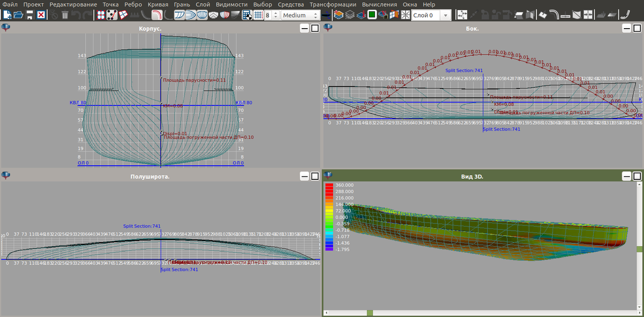The width and height of the screenshot is (644, 317).
Task: Maximize the Корпус view window
Action: (x=315, y=29)
